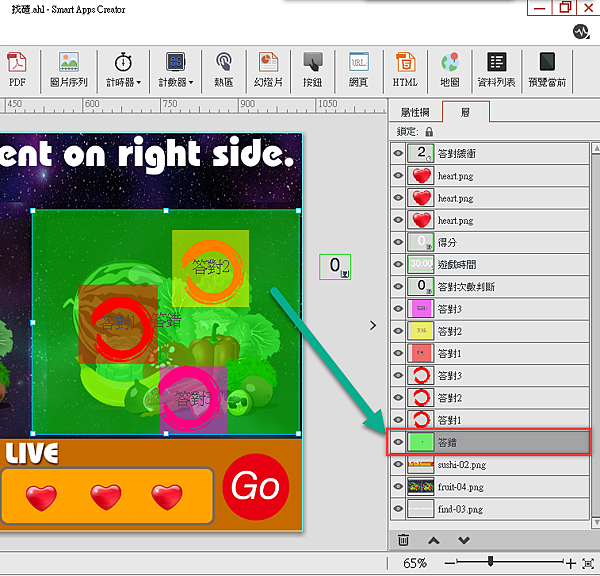Image resolution: width=600 pixels, height=576 pixels.
Task: Click the red Go button on canvas
Action: (x=256, y=486)
